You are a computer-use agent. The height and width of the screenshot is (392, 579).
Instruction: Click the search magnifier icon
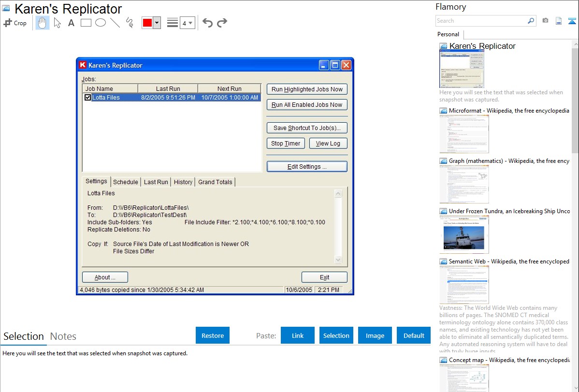pos(531,21)
